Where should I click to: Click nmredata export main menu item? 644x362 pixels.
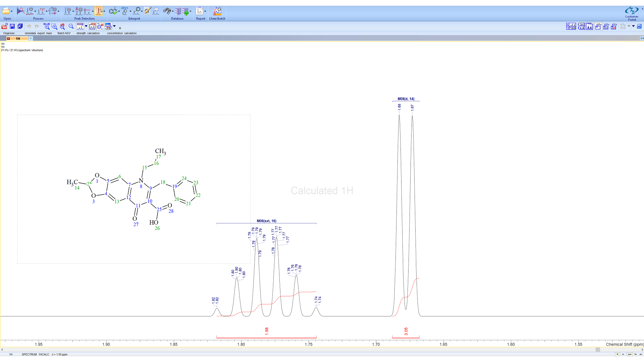(38, 33)
